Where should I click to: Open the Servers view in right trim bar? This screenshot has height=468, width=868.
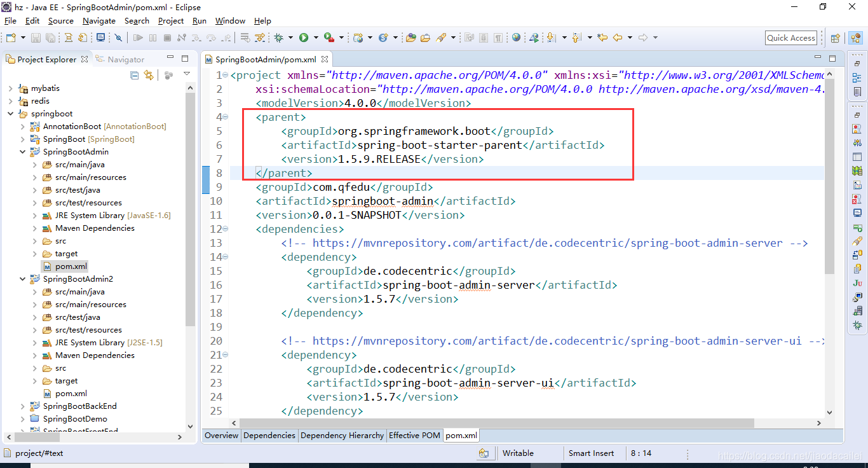858,311
